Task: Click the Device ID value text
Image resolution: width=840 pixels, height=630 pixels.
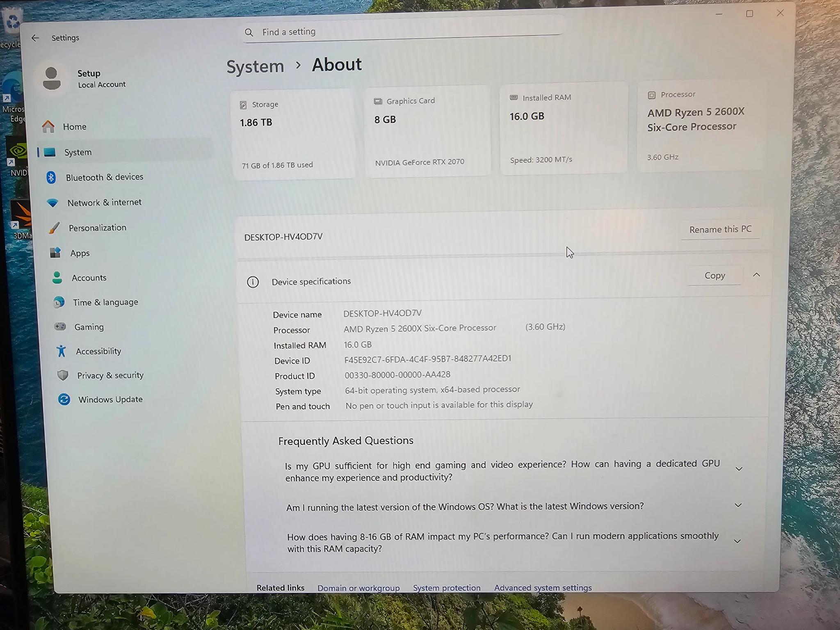Action: (428, 359)
